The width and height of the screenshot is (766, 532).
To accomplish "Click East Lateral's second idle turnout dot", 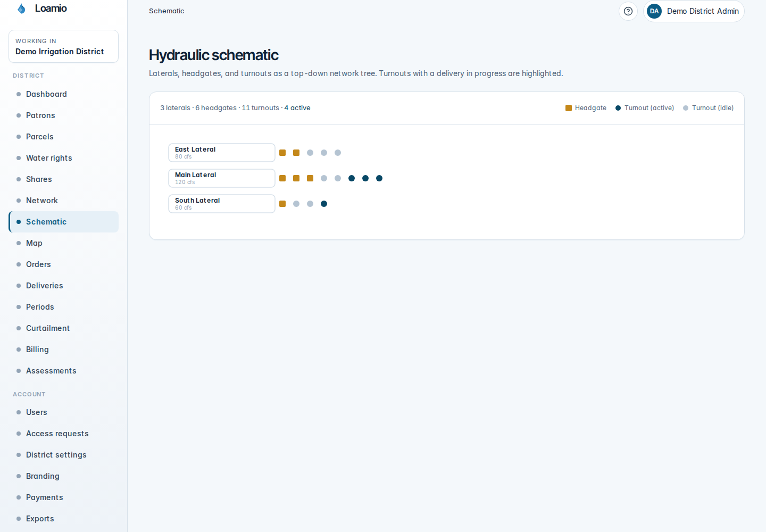I will tap(324, 153).
